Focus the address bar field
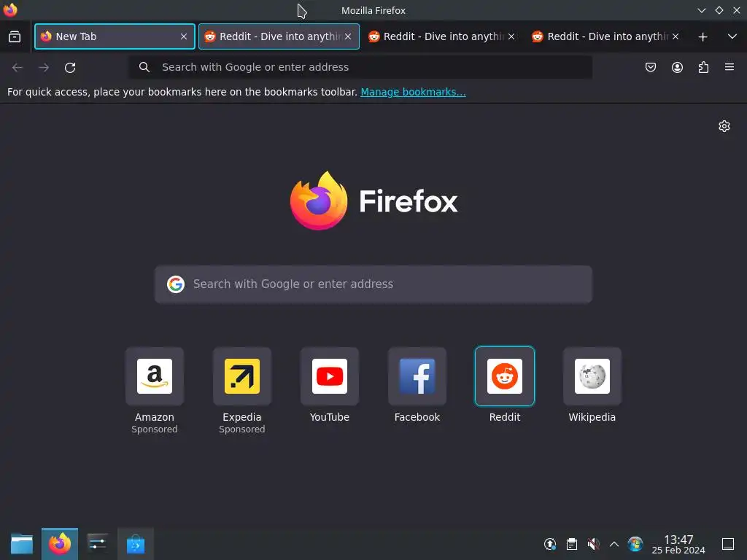The width and height of the screenshot is (747, 560). (x=360, y=67)
